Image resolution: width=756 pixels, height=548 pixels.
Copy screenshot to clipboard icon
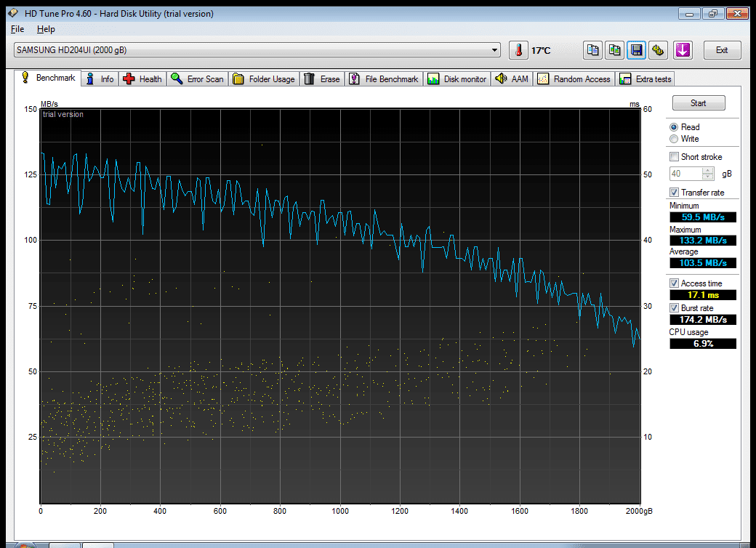614,50
